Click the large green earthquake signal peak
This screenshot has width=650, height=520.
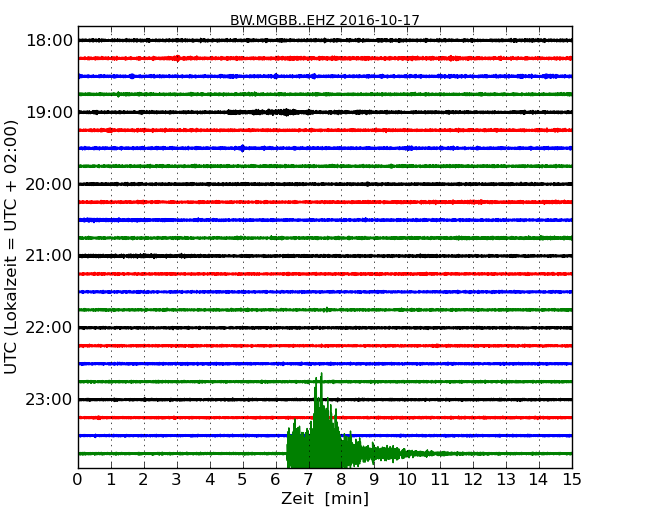tap(319, 421)
